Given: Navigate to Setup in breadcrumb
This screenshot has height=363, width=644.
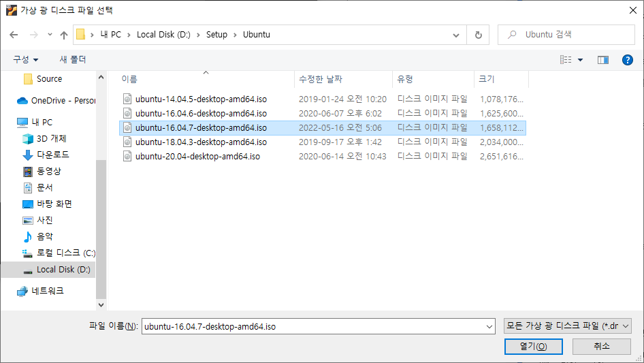Looking at the screenshot, I should pyautogui.click(x=216, y=35).
